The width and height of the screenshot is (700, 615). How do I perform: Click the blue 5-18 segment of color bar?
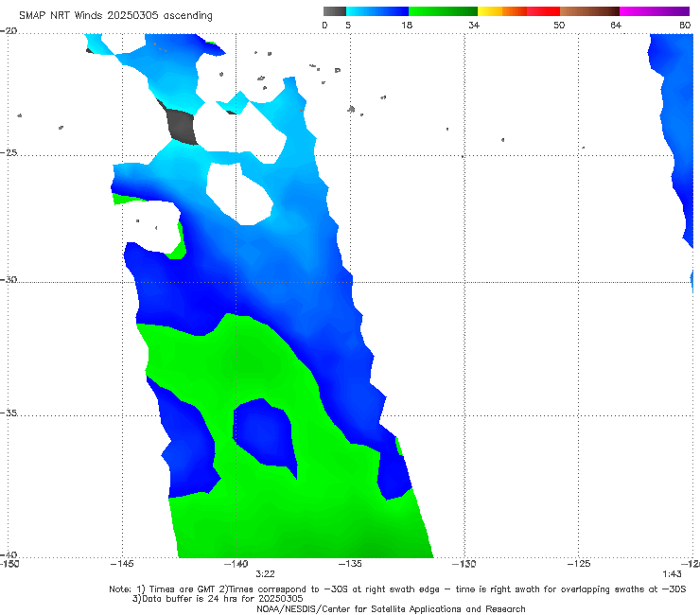377,11
